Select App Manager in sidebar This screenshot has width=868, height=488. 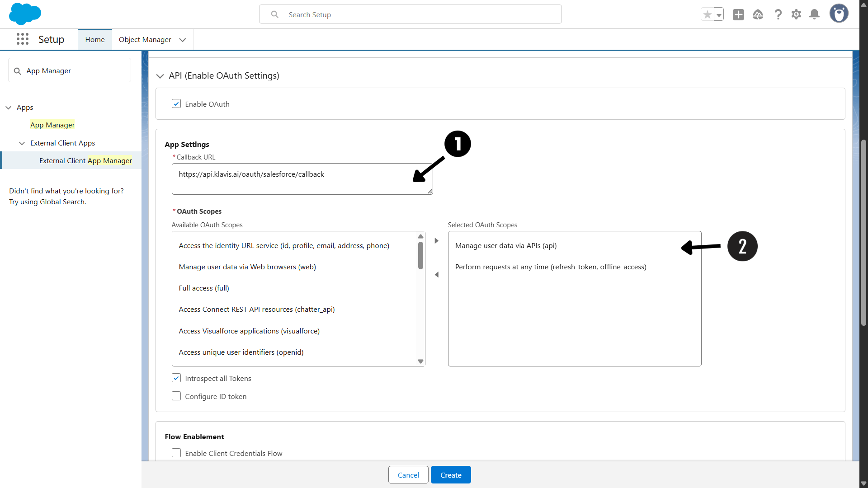tap(52, 125)
